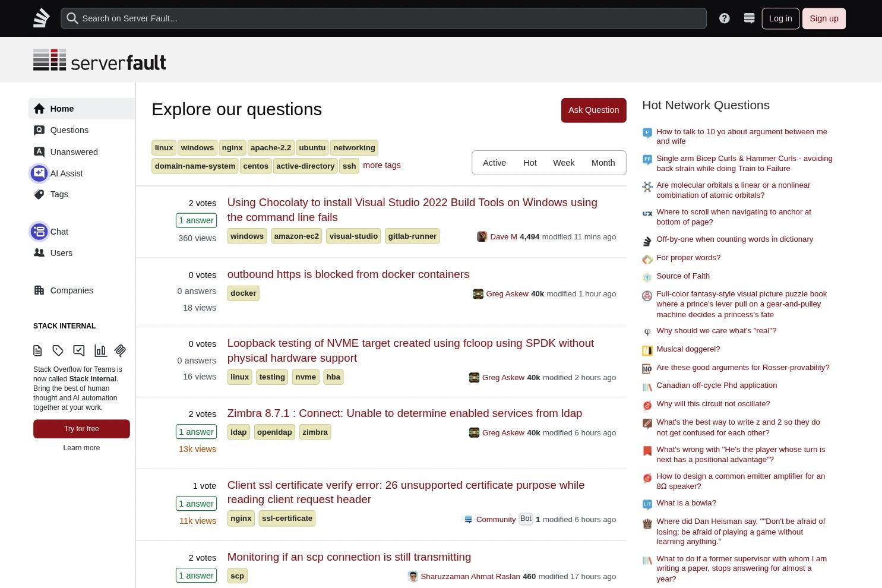Open the Chocolaty Visual Studio question

(x=412, y=210)
